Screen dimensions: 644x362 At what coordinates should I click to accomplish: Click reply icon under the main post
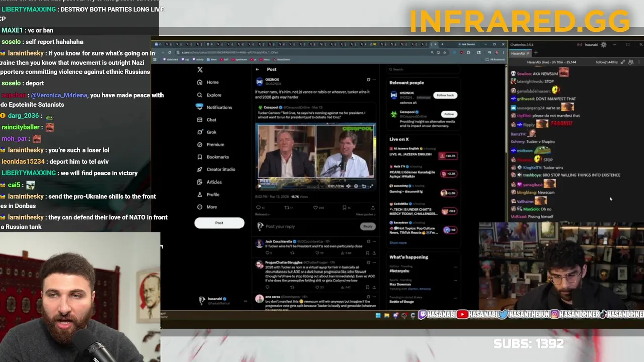point(259,207)
